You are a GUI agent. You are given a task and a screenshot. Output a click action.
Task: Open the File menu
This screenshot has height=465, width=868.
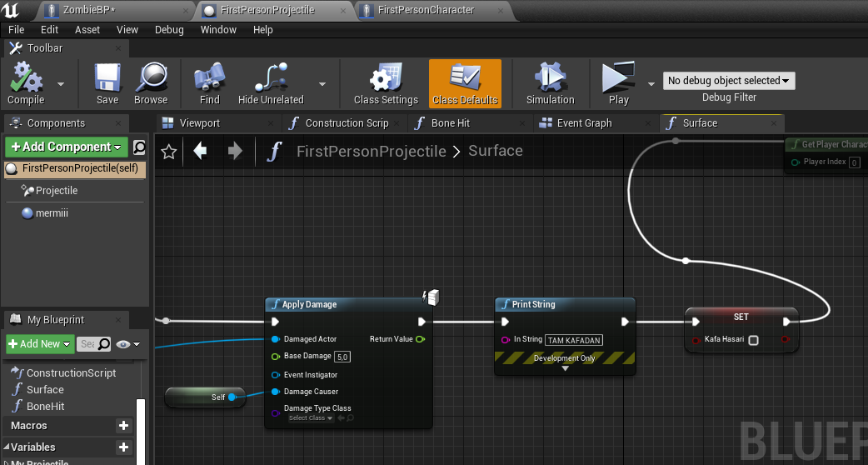click(x=16, y=30)
